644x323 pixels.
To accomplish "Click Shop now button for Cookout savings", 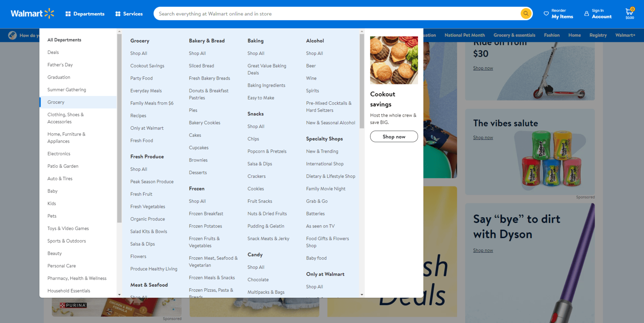I will pyautogui.click(x=394, y=136).
